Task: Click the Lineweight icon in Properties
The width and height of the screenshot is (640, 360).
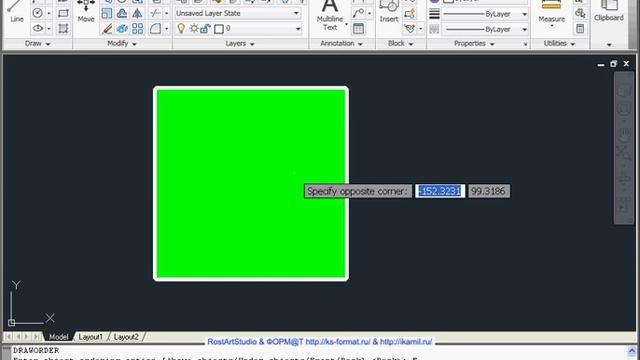Action: point(434,13)
